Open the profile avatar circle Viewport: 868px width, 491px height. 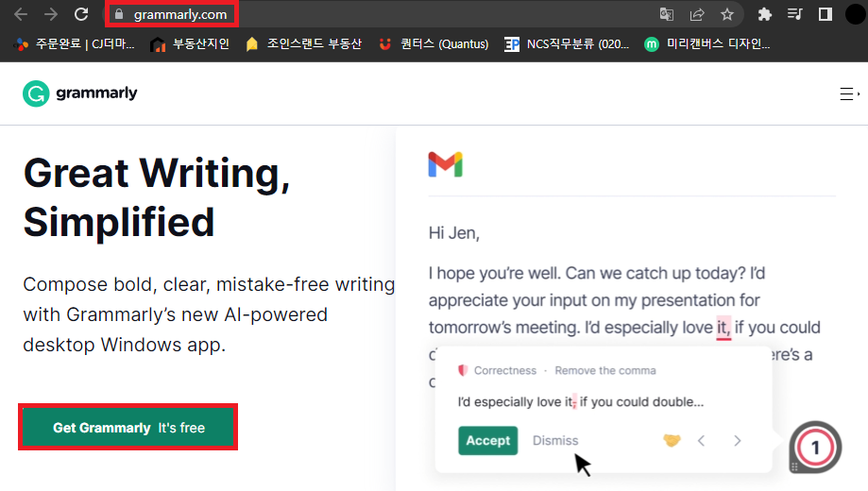point(856,14)
